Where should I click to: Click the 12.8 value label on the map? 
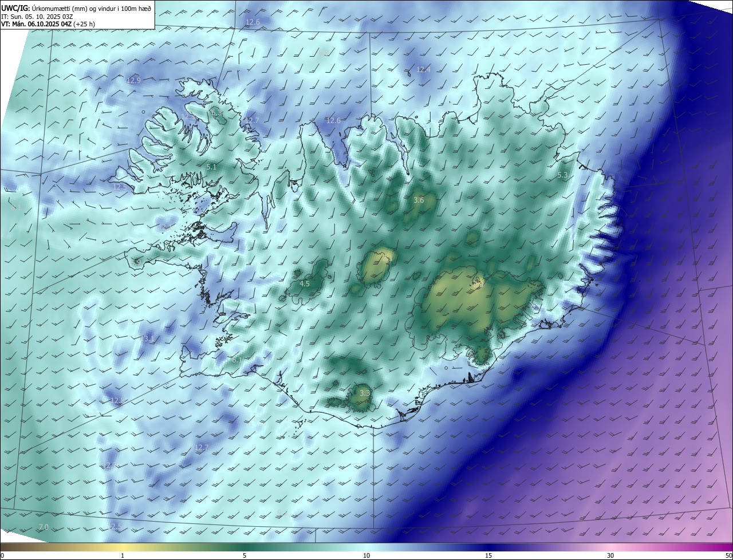point(117,400)
